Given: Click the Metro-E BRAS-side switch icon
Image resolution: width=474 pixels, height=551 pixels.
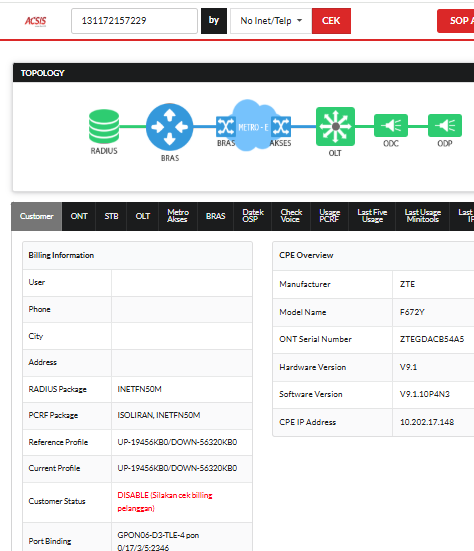Looking at the screenshot, I should pyautogui.click(x=226, y=127).
